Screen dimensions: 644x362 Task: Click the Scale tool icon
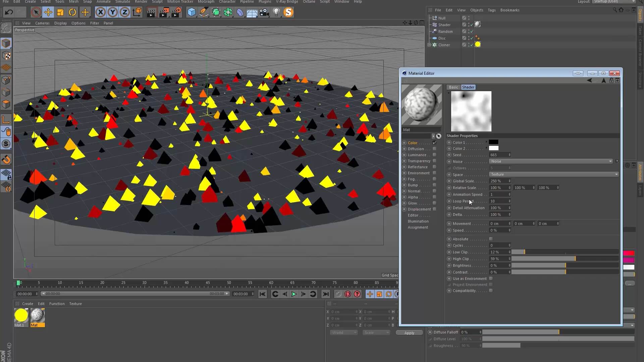click(x=60, y=12)
